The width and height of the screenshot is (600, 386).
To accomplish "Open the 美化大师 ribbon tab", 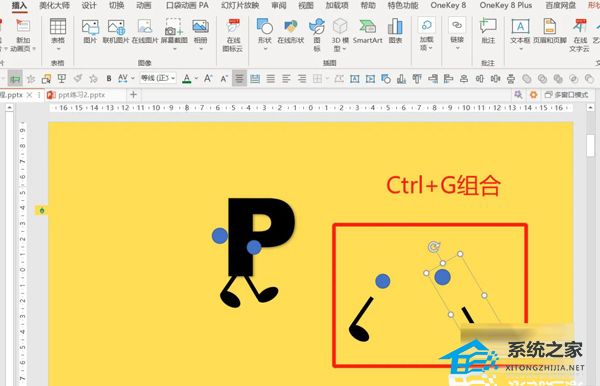I will (x=55, y=5).
